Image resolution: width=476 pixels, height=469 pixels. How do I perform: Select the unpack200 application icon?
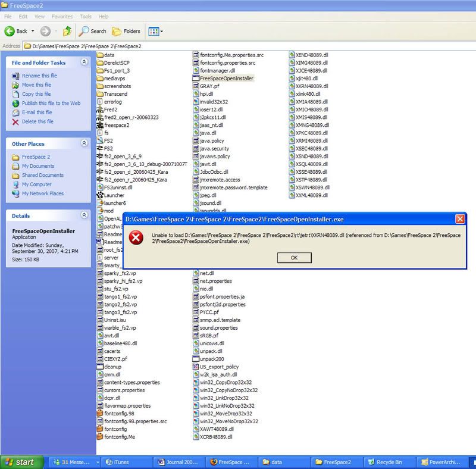coord(196,359)
